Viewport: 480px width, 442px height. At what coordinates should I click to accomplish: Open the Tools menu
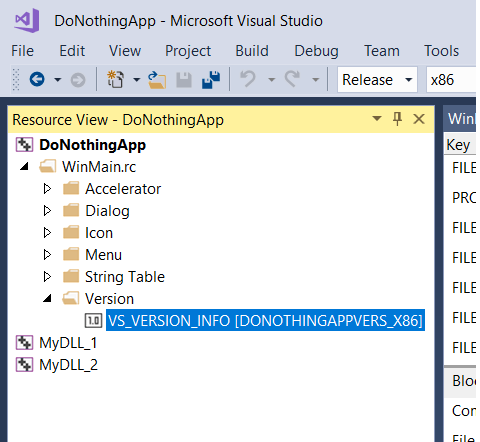441,51
